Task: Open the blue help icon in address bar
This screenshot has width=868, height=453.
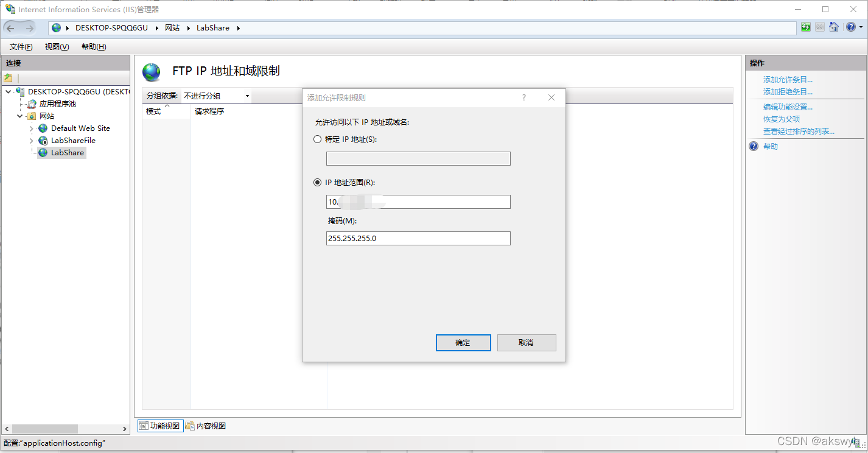Action: click(850, 27)
